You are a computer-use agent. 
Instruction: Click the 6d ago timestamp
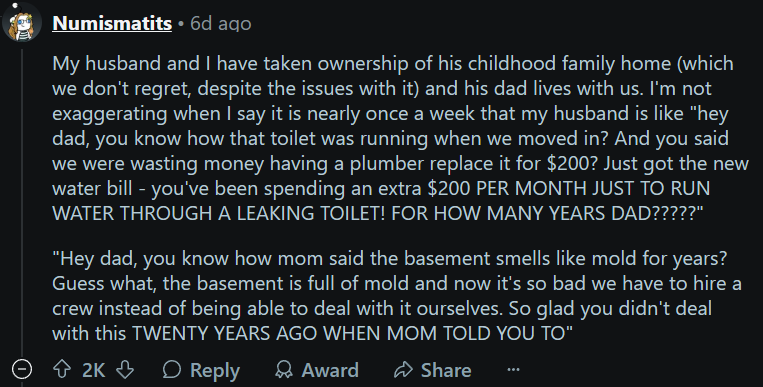tap(220, 23)
